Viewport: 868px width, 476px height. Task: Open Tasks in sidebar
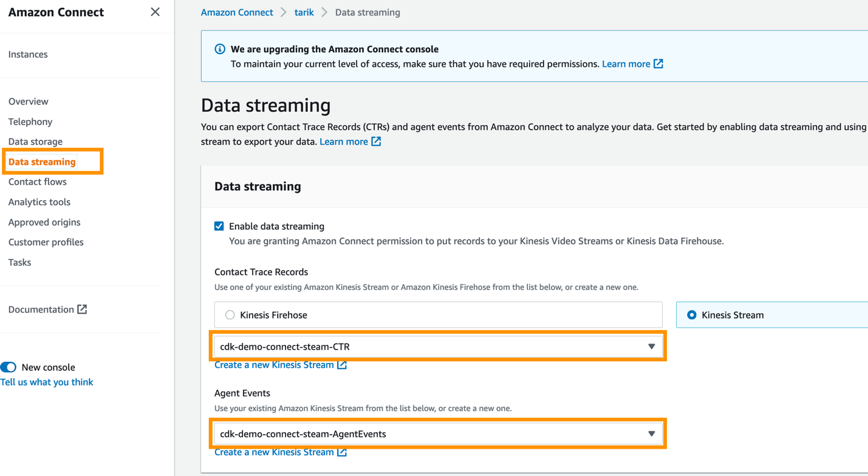[x=19, y=262]
